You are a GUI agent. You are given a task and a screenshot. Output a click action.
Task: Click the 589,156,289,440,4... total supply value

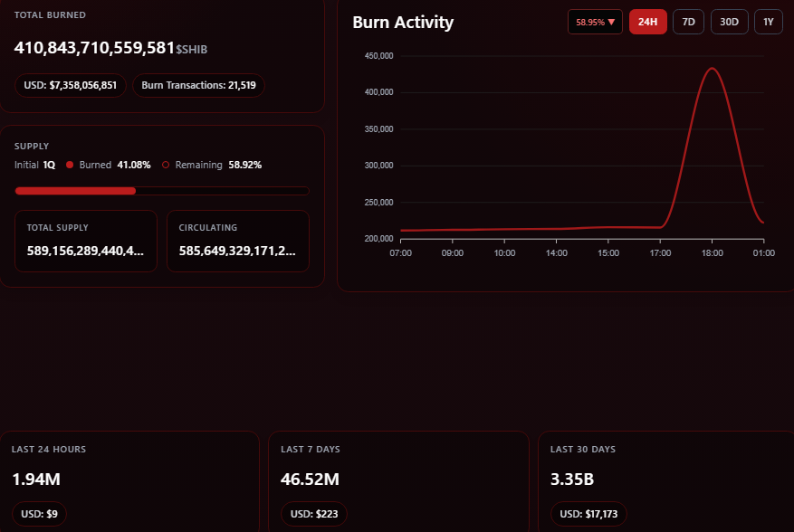click(x=85, y=251)
